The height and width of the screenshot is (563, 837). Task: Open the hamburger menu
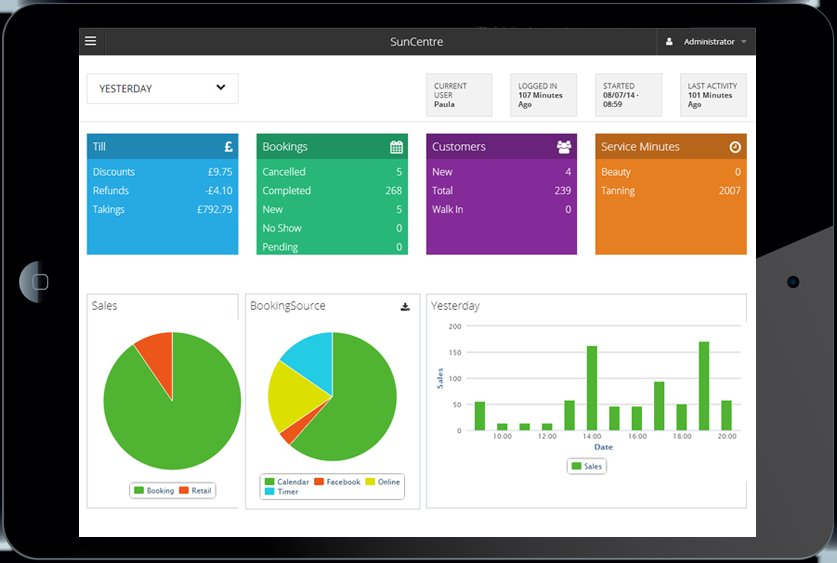91,41
